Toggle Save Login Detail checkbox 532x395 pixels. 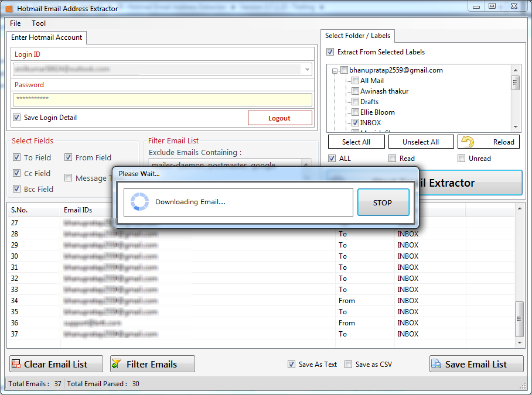coord(16,118)
